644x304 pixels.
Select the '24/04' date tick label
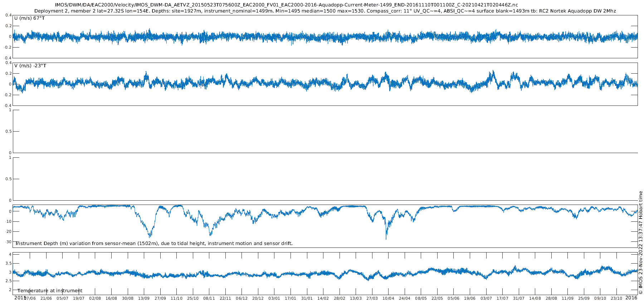[405, 298]
